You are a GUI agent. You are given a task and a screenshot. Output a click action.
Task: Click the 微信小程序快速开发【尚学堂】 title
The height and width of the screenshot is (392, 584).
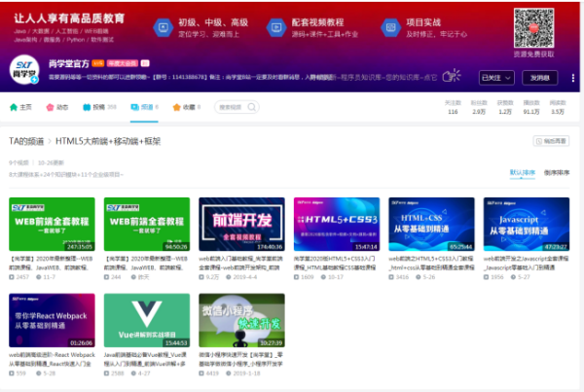[x=241, y=359]
